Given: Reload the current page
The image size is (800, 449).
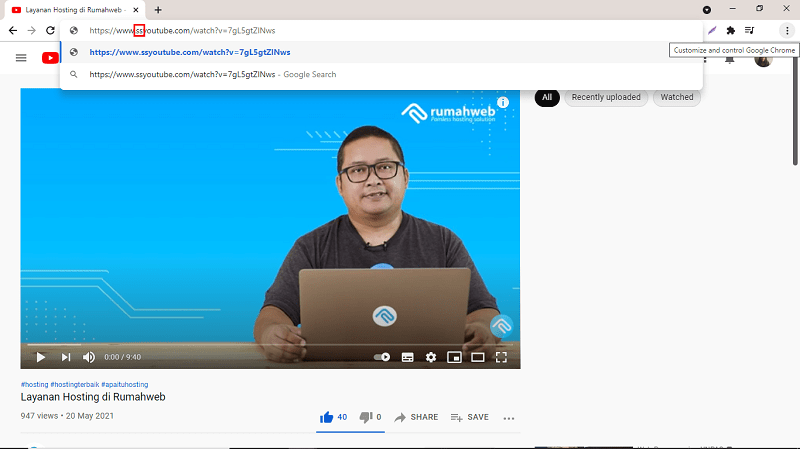Looking at the screenshot, I should [x=50, y=31].
